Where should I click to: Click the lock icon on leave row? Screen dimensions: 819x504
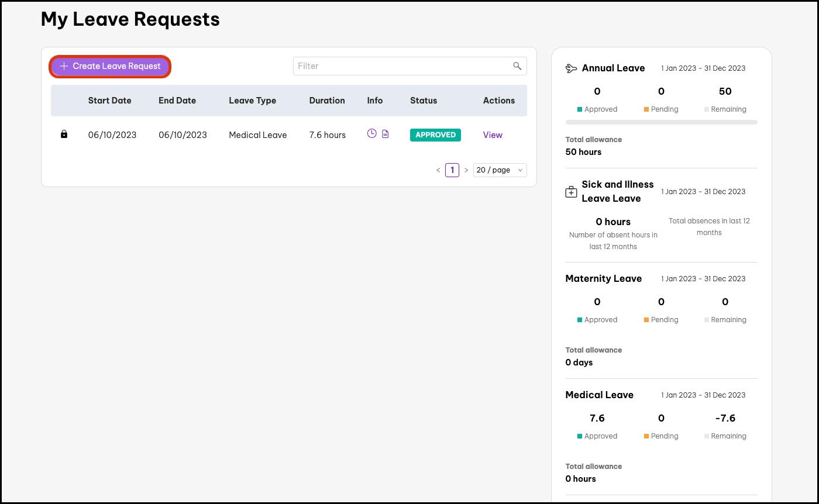pyautogui.click(x=64, y=134)
